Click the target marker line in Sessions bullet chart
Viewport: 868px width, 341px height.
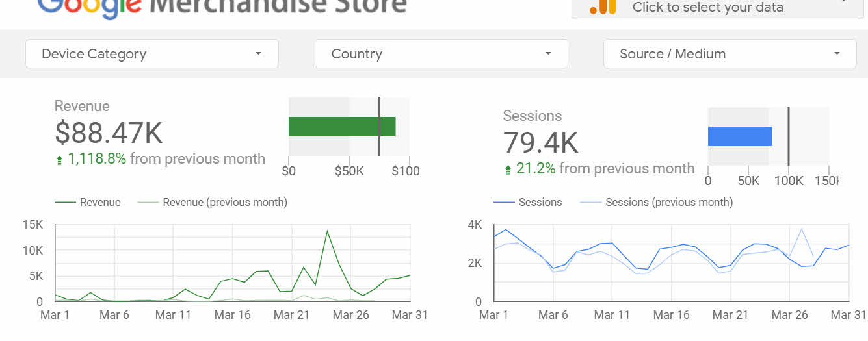788,136
